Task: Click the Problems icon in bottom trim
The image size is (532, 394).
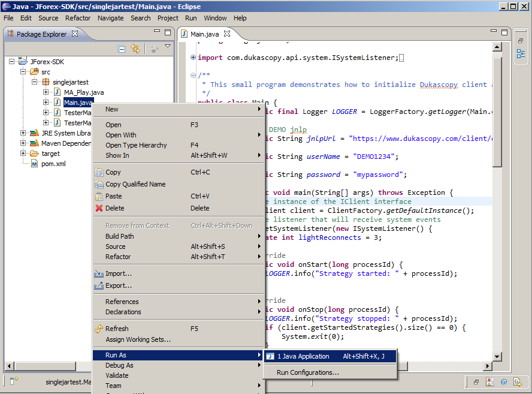Action: [490, 382]
